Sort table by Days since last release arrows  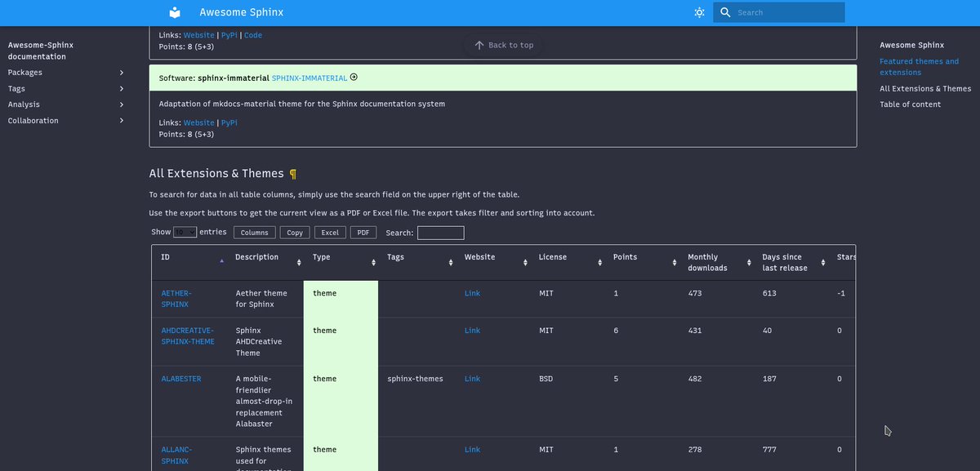(823, 262)
